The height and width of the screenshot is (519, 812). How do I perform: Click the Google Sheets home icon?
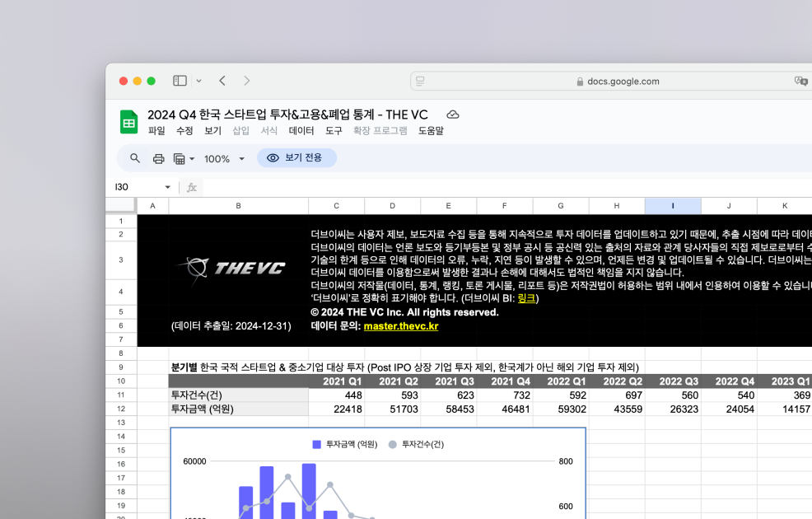(129, 122)
